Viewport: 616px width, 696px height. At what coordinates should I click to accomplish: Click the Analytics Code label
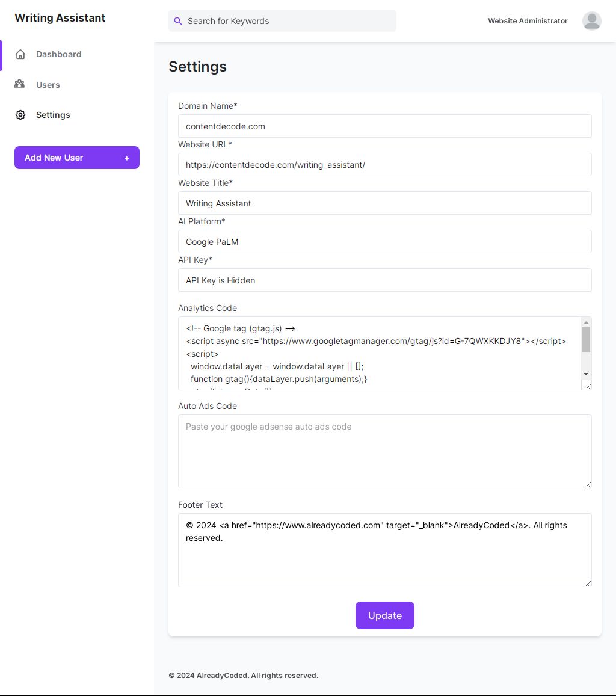point(208,308)
